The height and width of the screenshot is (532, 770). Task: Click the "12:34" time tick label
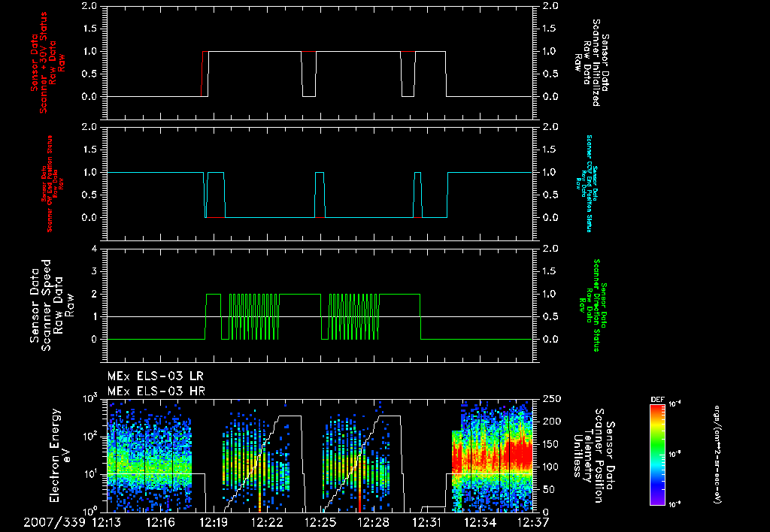(x=480, y=522)
